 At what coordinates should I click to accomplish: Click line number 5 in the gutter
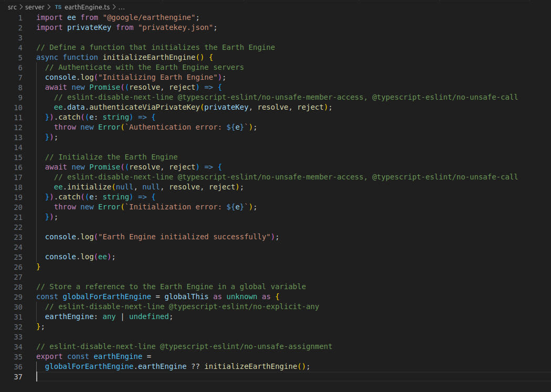tap(20, 58)
